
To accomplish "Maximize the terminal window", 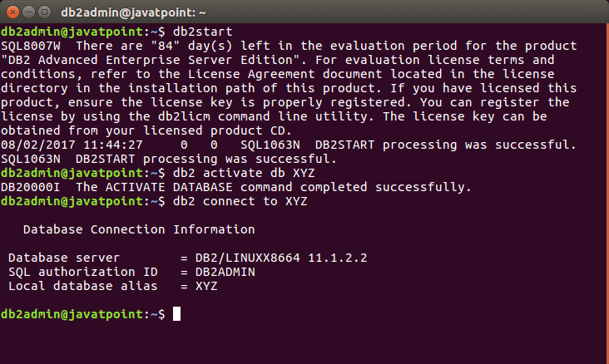I will (45, 12).
